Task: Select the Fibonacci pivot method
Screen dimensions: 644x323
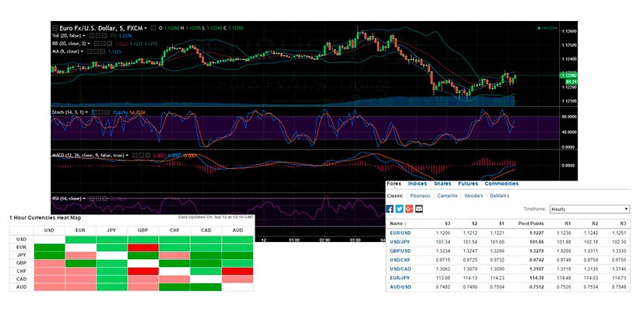Action: (x=421, y=196)
